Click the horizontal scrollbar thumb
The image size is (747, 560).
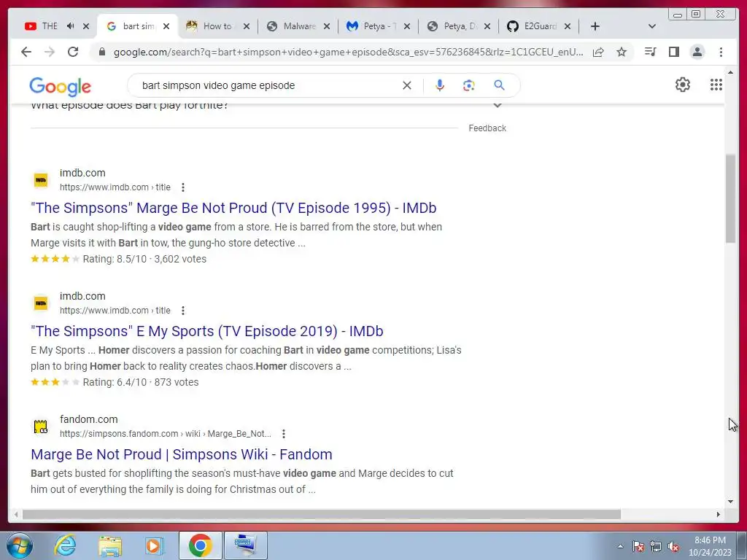[x=322, y=514]
